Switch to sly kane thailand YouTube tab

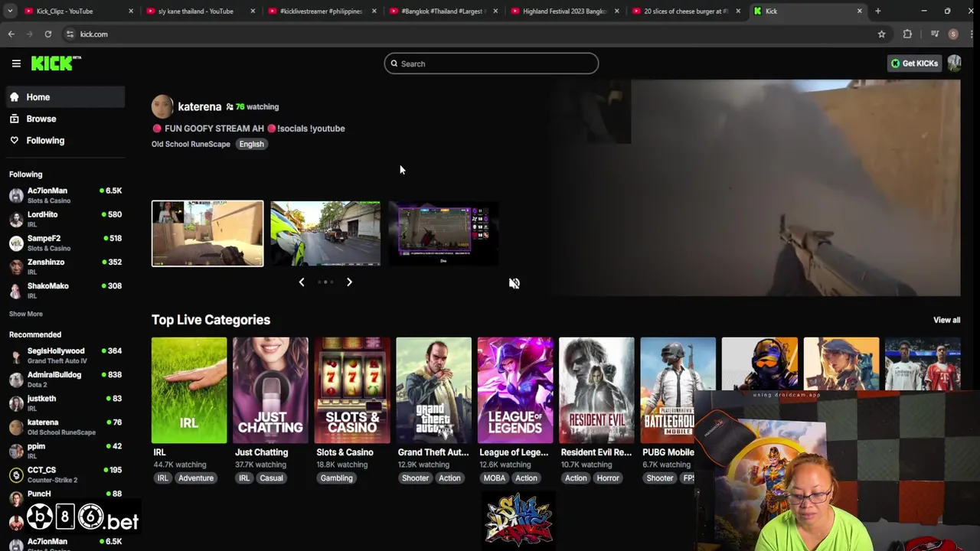pyautogui.click(x=201, y=11)
